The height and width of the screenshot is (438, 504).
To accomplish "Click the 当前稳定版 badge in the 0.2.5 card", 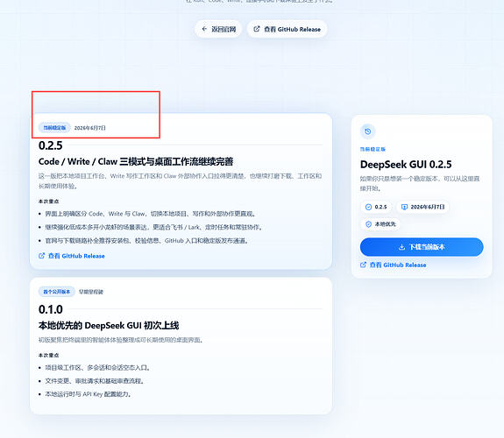I will tap(54, 128).
